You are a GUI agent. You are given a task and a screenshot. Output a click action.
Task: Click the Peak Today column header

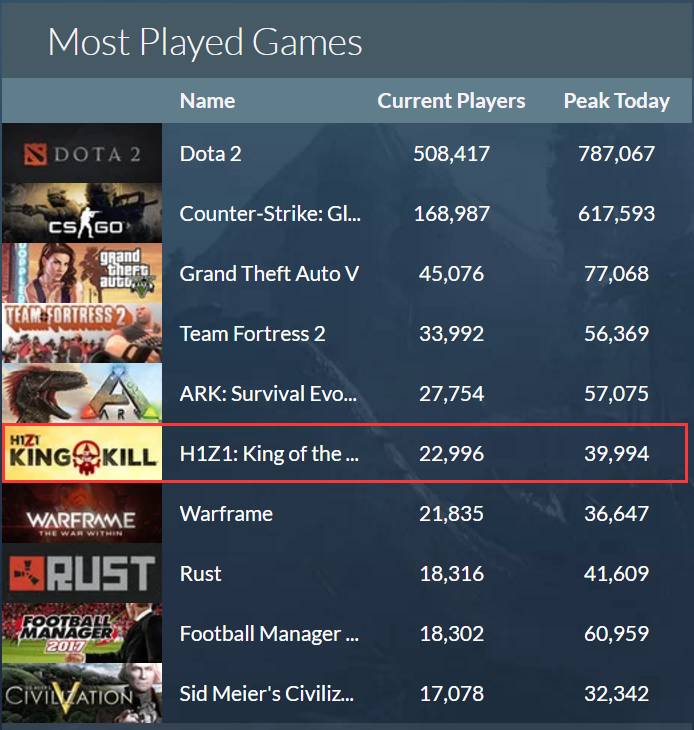[616, 101]
